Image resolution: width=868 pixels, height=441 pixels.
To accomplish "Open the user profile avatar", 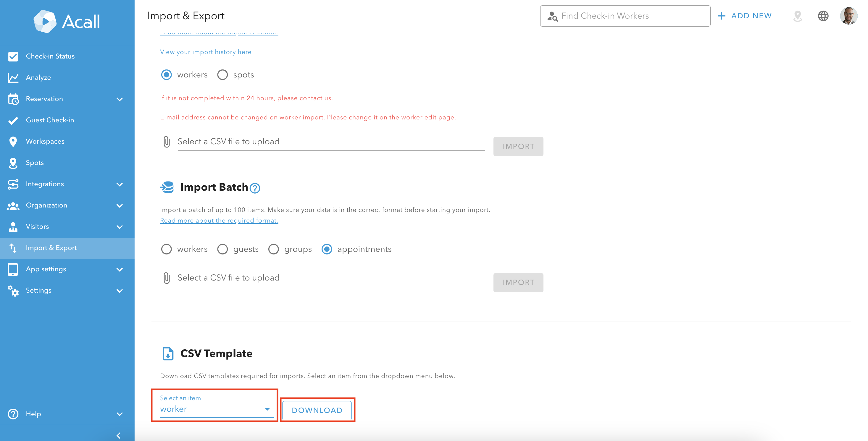I will pos(848,16).
